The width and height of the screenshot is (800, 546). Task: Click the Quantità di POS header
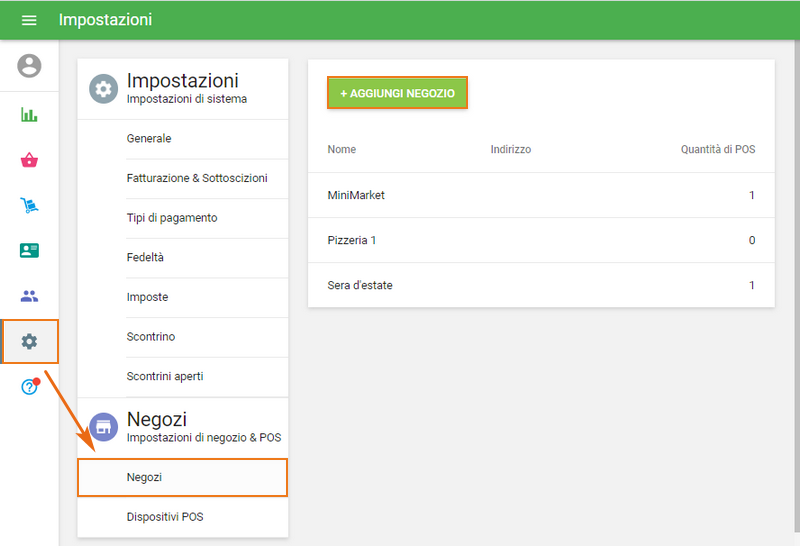(718, 150)
